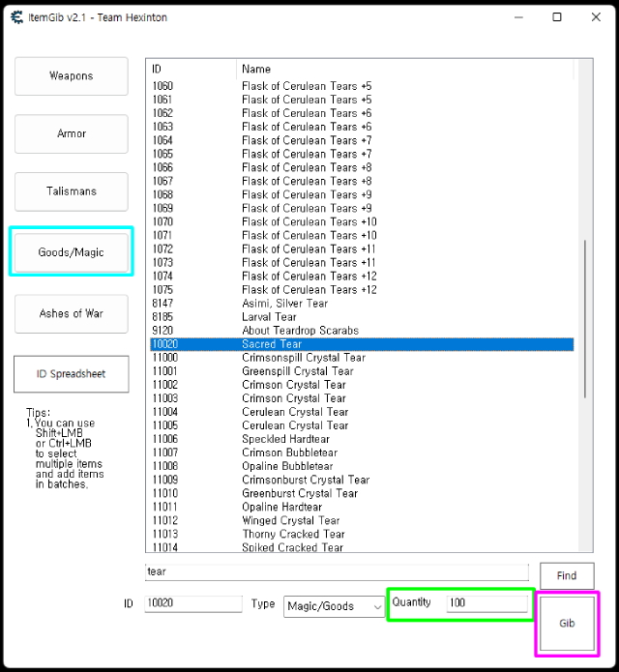Select Opaline Hardtear row
Screen dimensions: 619x672
(362, 507)
